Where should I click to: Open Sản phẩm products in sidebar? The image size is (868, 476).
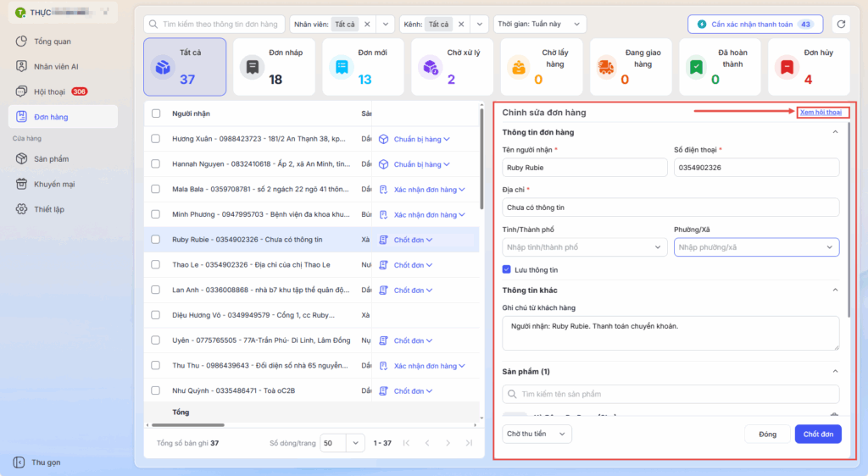click(x=51, y=158)
